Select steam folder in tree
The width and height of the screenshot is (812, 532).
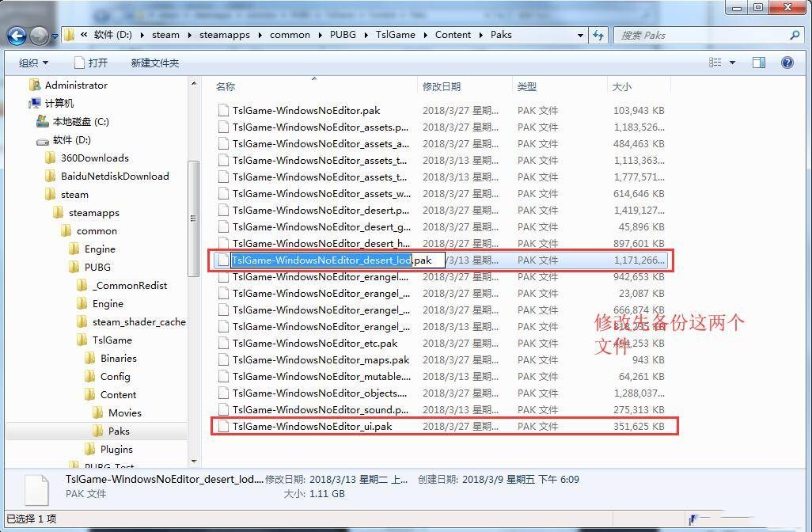point(74,195)
